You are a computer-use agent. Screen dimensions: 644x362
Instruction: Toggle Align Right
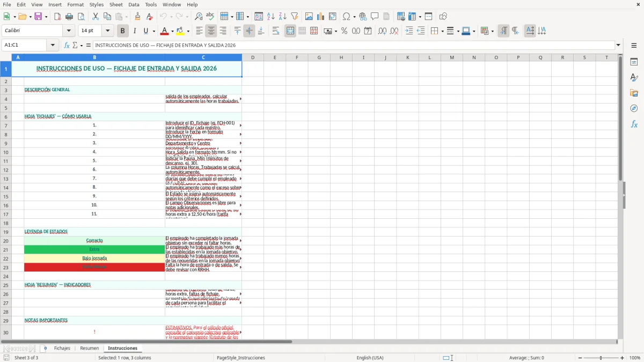(223, 31)
